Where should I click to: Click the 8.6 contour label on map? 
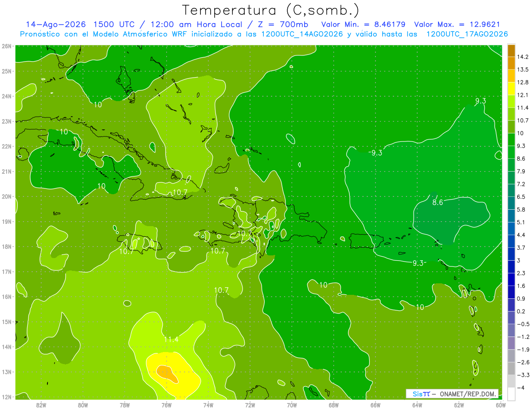click(x=438, y=203)
